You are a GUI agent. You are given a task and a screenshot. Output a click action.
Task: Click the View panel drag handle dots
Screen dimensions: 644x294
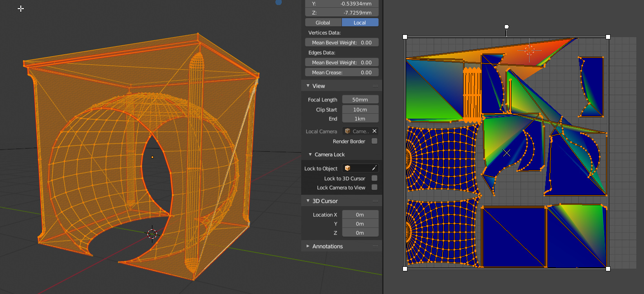point(375,86)
